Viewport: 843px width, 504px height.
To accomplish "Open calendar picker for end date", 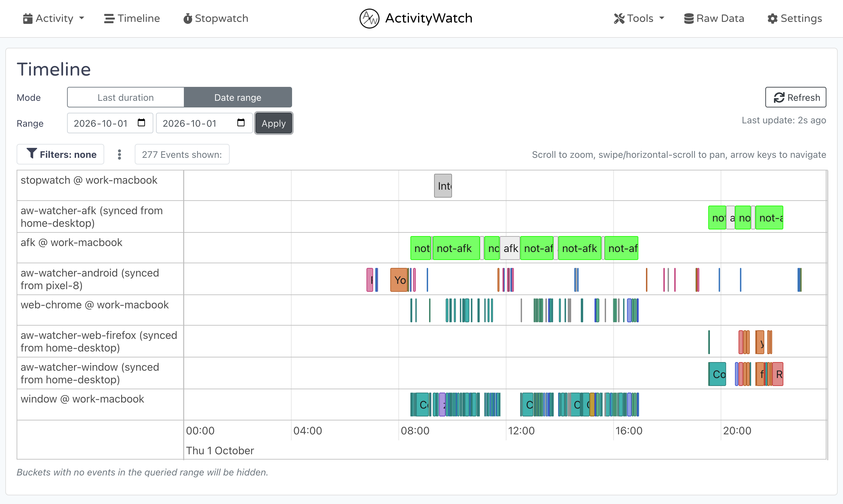I will click(x=241, y=123).
